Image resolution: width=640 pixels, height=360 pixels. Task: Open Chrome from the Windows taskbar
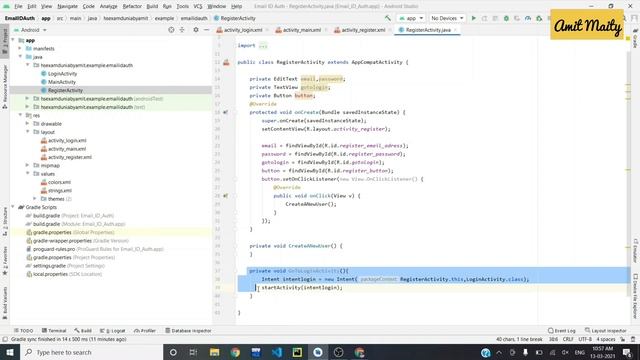point(235,352)
